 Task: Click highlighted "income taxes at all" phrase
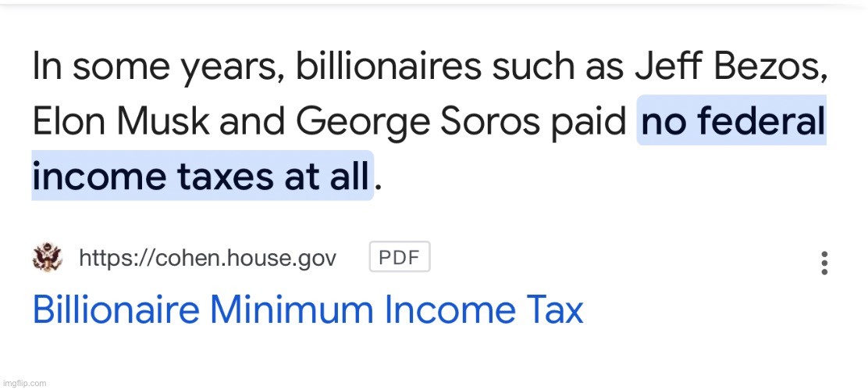[202, 175]
